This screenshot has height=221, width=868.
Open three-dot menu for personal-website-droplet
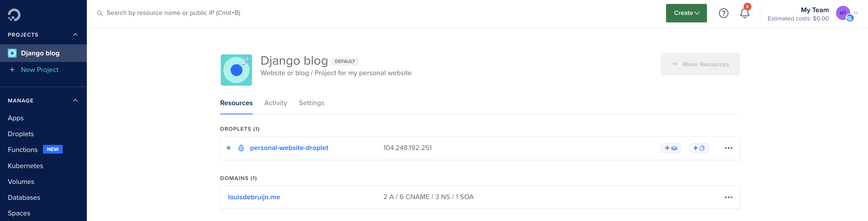tap(728, 148)
